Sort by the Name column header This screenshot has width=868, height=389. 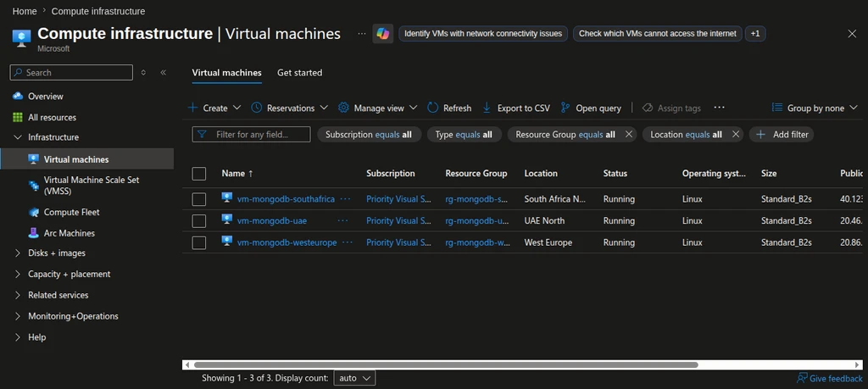click(237, 174)
